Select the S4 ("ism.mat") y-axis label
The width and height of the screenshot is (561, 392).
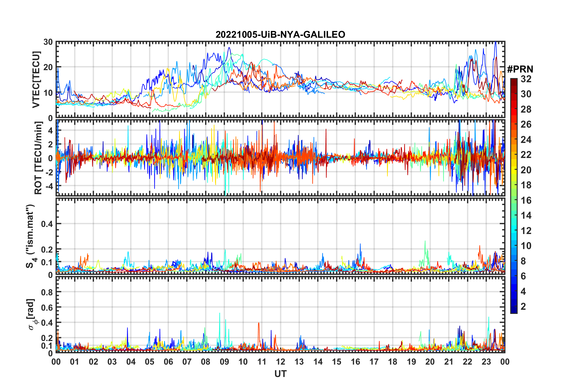[31, 236]
